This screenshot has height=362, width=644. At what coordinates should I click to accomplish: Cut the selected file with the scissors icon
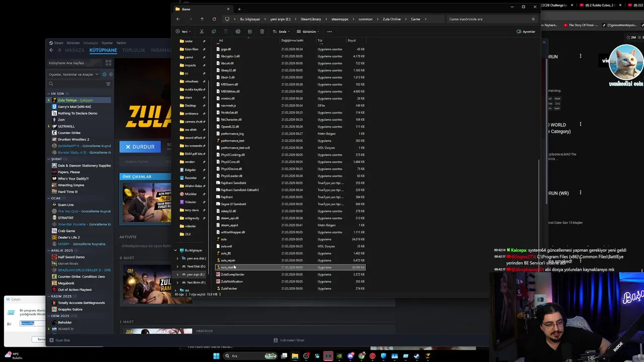coord(202,32)
